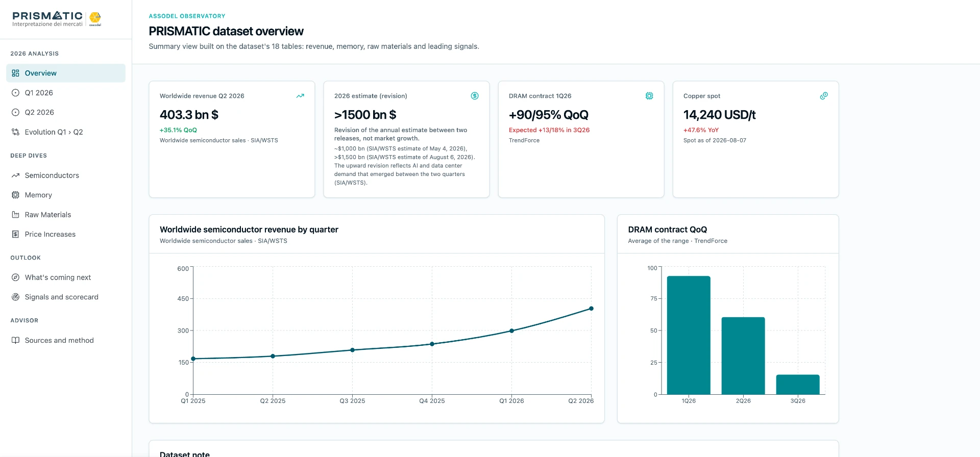Click the clock icon beside Q1 2026

15,93
